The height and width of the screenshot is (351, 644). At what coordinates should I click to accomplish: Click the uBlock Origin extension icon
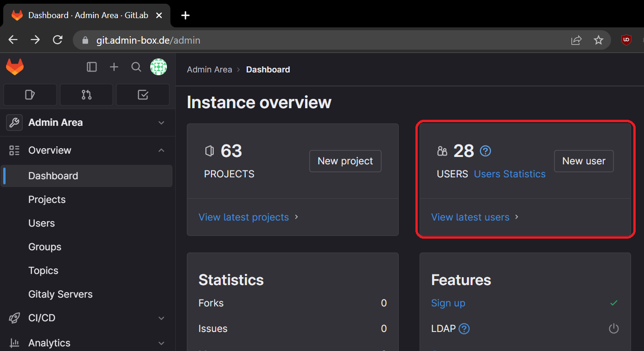pos(626,40)
